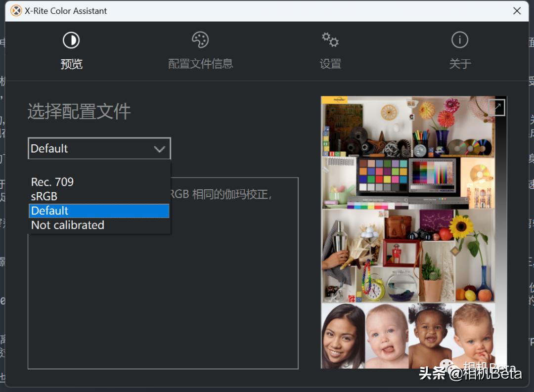
Task: Select the 预览 tab label
Action: [72, 63]
